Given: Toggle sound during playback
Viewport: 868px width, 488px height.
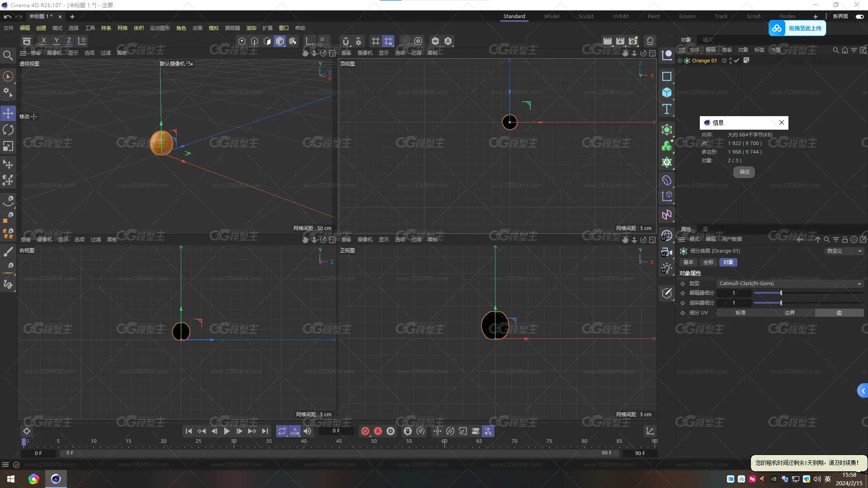Looking at the screenshot, I should point(307,431).
